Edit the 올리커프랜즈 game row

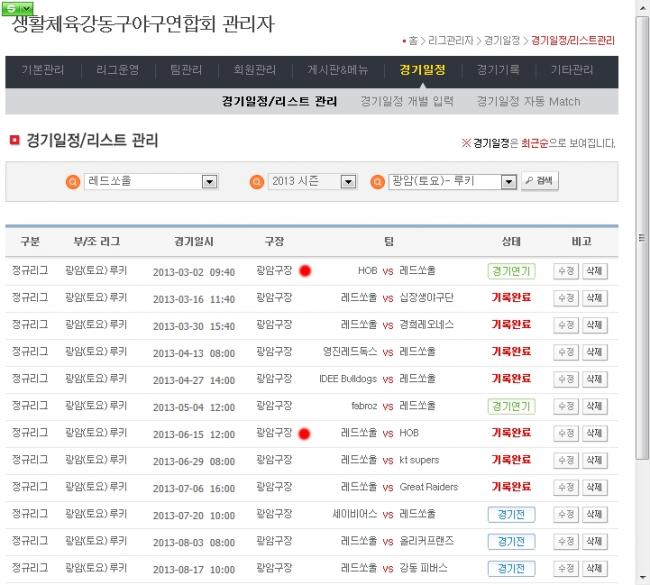(566, 541)
